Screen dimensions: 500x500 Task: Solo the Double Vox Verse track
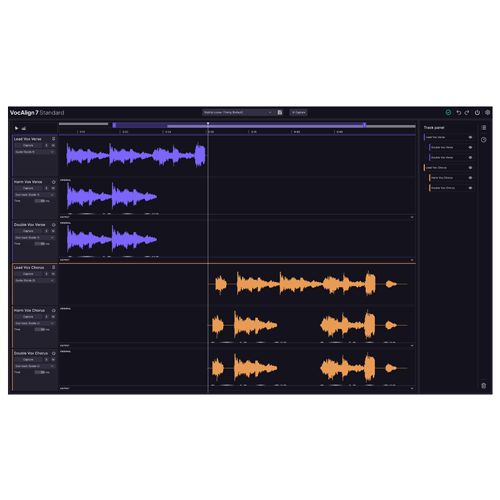[x=46, y=231]
